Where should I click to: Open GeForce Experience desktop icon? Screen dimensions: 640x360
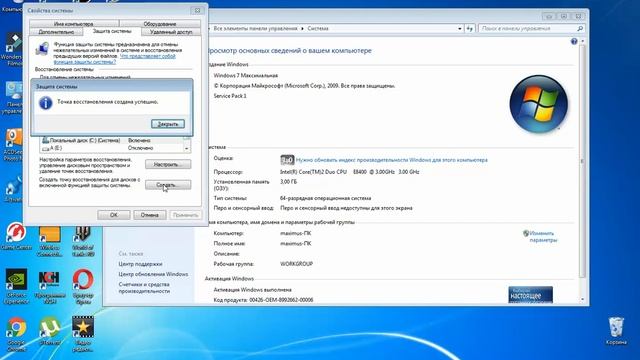(x=16, y=287)
